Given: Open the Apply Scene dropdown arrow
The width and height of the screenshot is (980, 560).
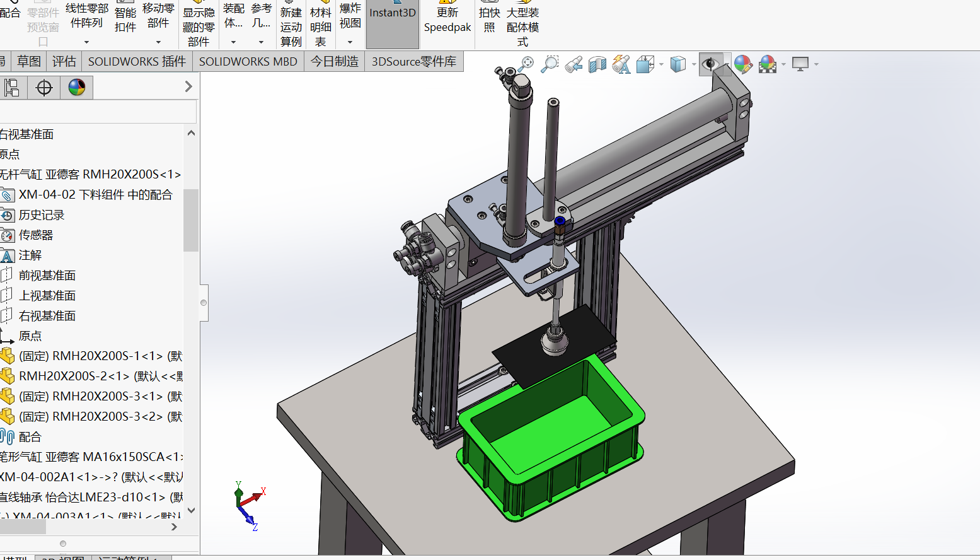Looking at the screenshot, I should [x=783, y=64].
